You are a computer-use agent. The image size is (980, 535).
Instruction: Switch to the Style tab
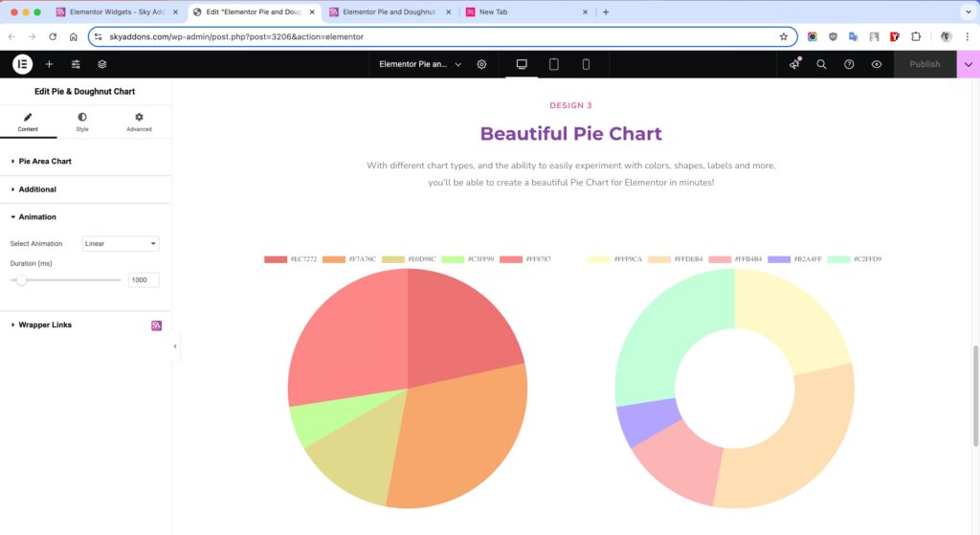(x=82, y=122)
